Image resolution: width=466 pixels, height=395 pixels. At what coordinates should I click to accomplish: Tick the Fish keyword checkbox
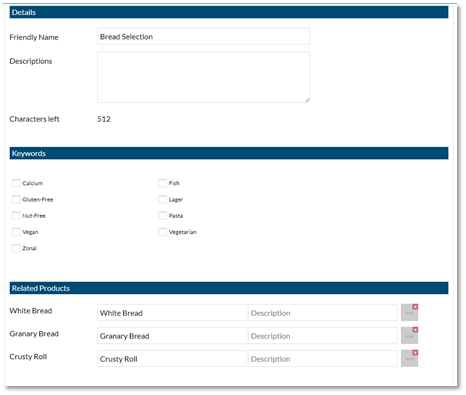[162, 183]
